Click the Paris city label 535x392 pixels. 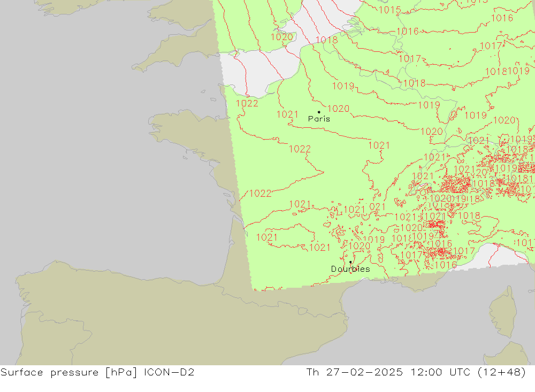tap(319, 119)
